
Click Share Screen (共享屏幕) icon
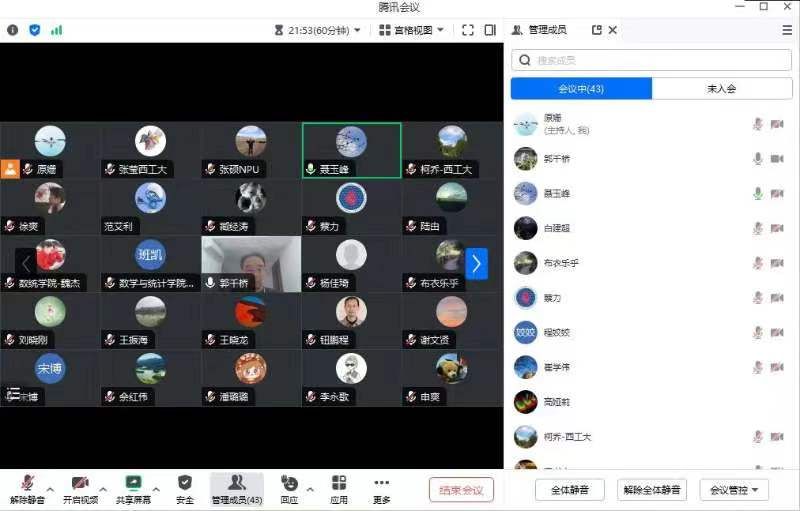133,488
